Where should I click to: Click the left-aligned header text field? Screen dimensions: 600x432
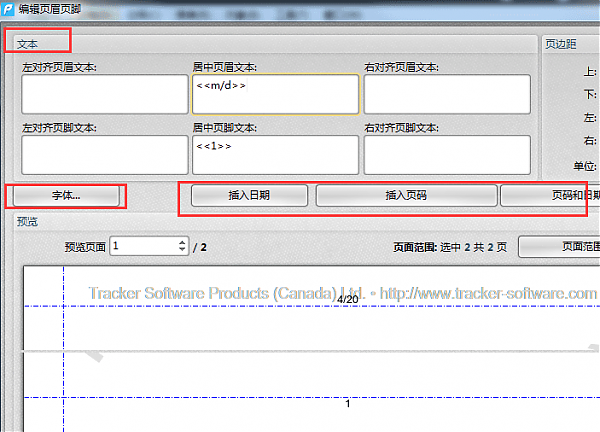coord(105,94)
